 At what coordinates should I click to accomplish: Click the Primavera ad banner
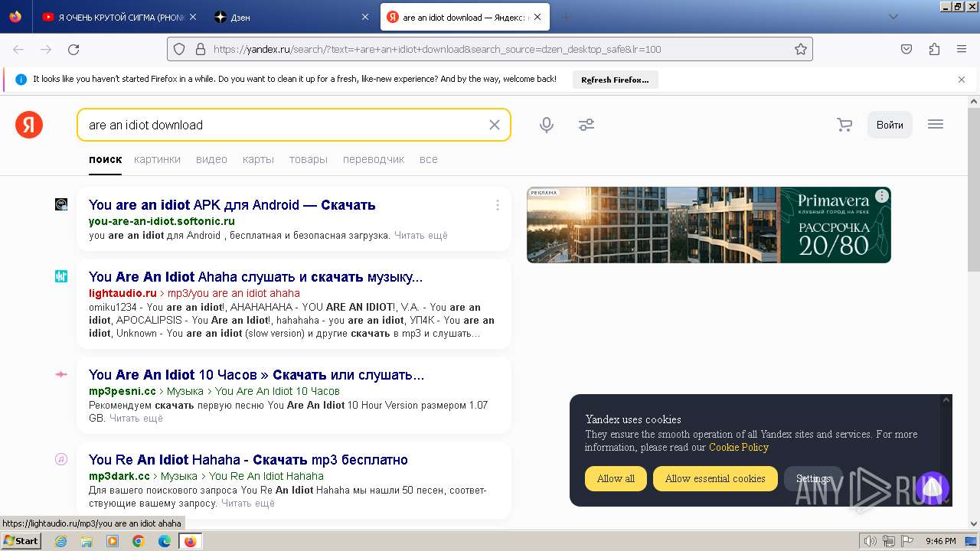point(709,225)
